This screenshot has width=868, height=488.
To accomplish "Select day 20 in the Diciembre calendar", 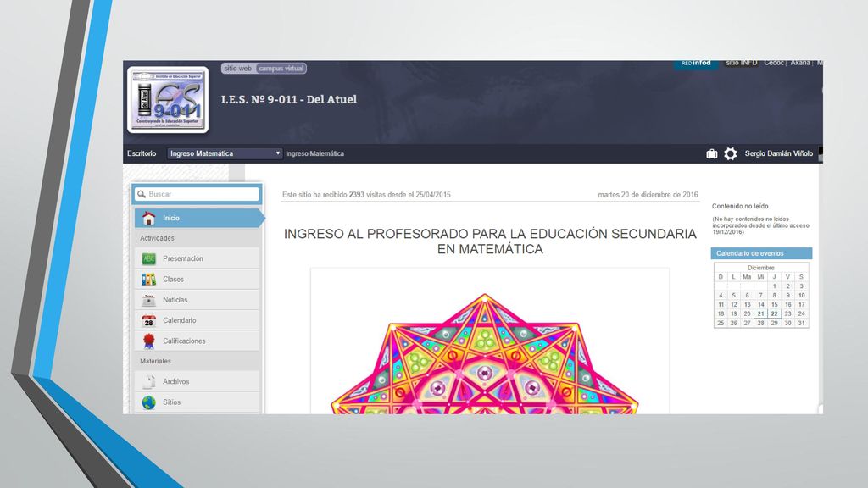I will coord(748,313).
